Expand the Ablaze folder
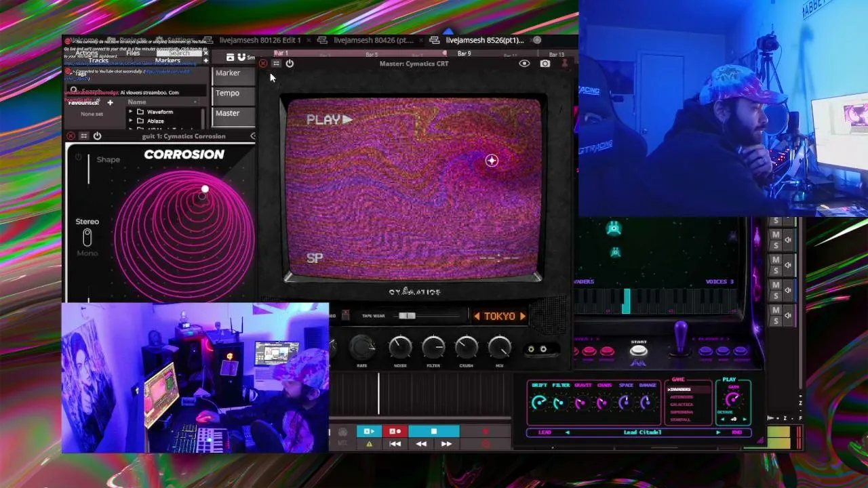868x488 pixels. pyautogui.click(x=130, y=121)
